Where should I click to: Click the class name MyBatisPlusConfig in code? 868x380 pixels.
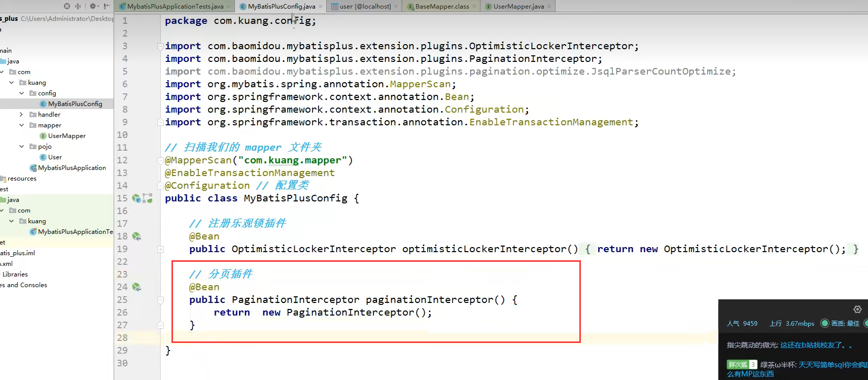tap(296, 198)
